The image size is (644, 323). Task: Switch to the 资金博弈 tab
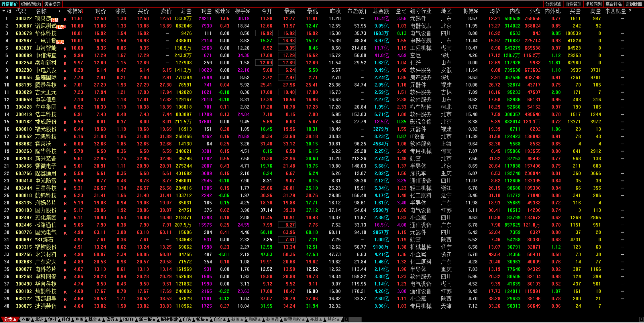pos(53,4)
